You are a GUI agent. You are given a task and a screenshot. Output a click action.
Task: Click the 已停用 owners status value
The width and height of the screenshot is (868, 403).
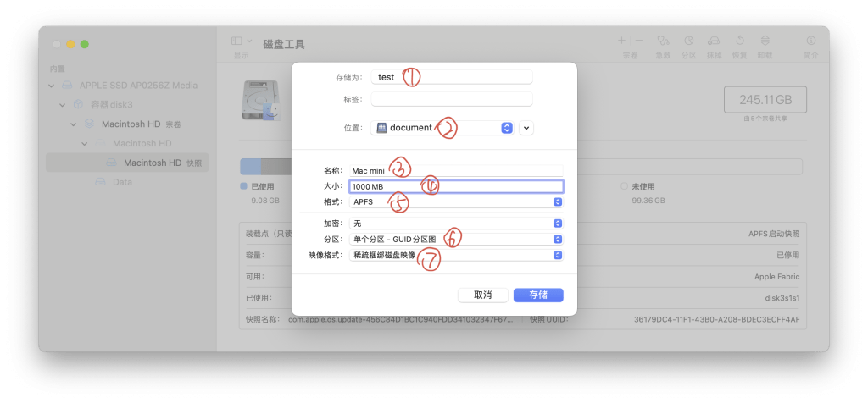click(x=788, y=256)
